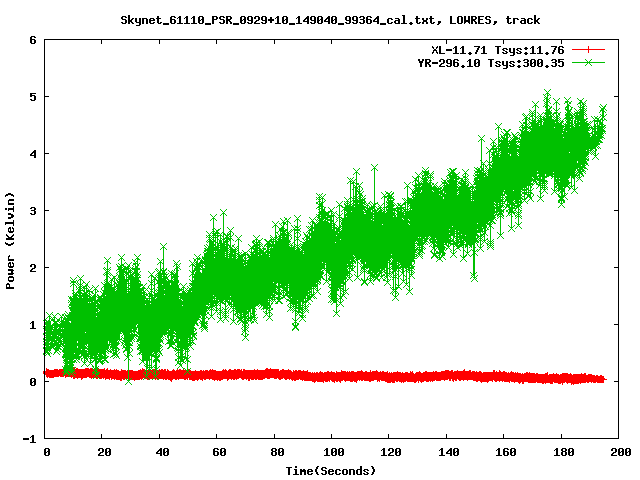Click the x-axis tick label 200

pyautogui.click(x=619, y=453)
